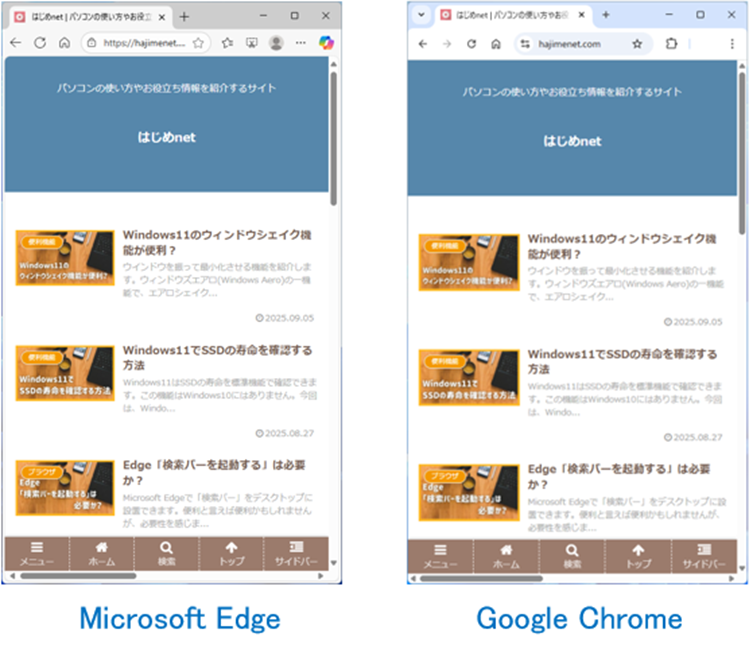This screenshot has width=749, height=645.
Task: Open site information icon in Chrome address bar
Action: pos(525,44)
